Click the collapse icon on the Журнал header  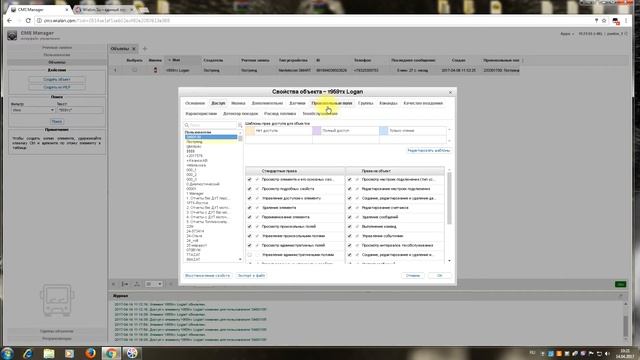pyautogui.click(x=621, y=296)
